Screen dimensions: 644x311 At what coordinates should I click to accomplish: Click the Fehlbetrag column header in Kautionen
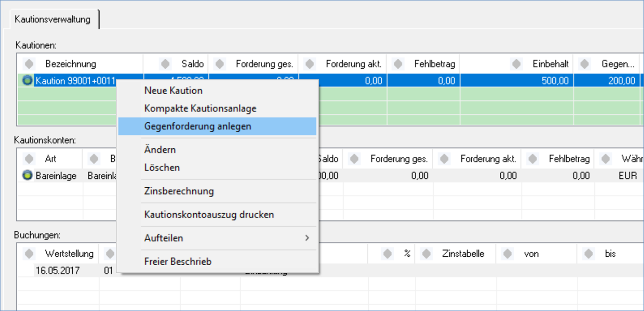click(x=434, y=64)
